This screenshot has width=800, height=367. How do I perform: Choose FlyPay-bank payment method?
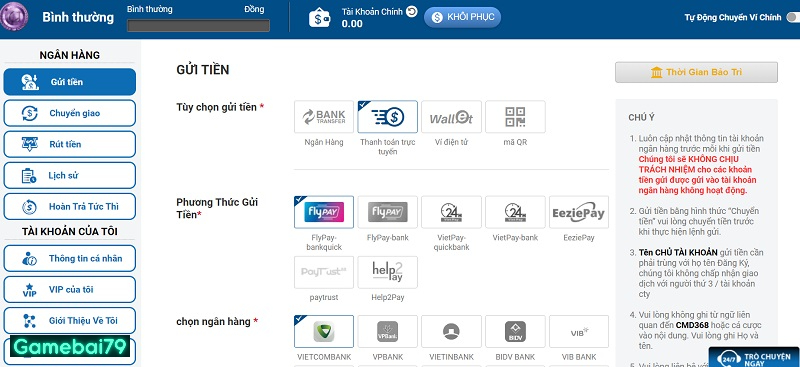point(387,212)
